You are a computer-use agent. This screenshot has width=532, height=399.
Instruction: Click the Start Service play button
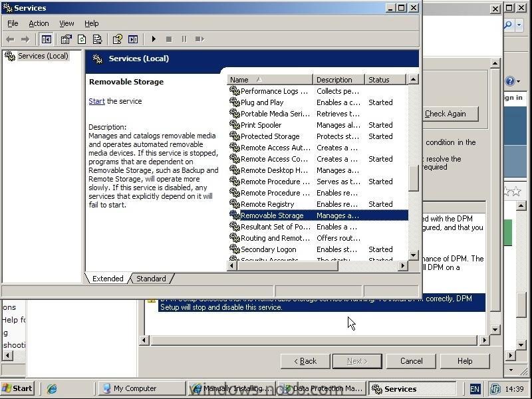(154, 39)
